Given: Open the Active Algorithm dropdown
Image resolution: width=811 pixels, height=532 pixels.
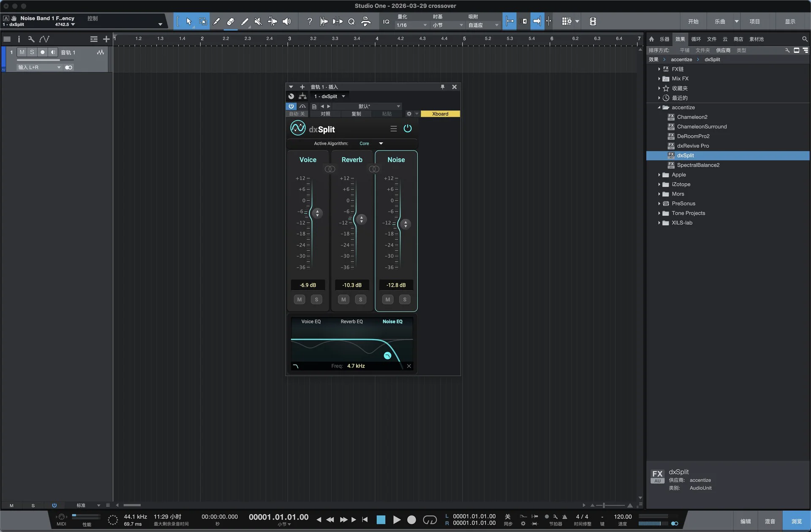Looking at the screenshot, I should coord(371,144).
